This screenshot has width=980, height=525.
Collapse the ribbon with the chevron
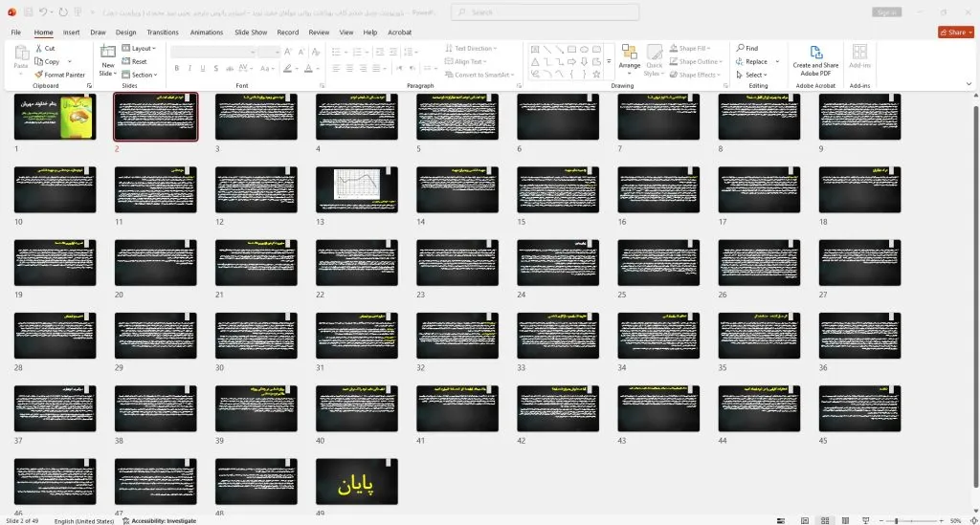coord(969,83)
